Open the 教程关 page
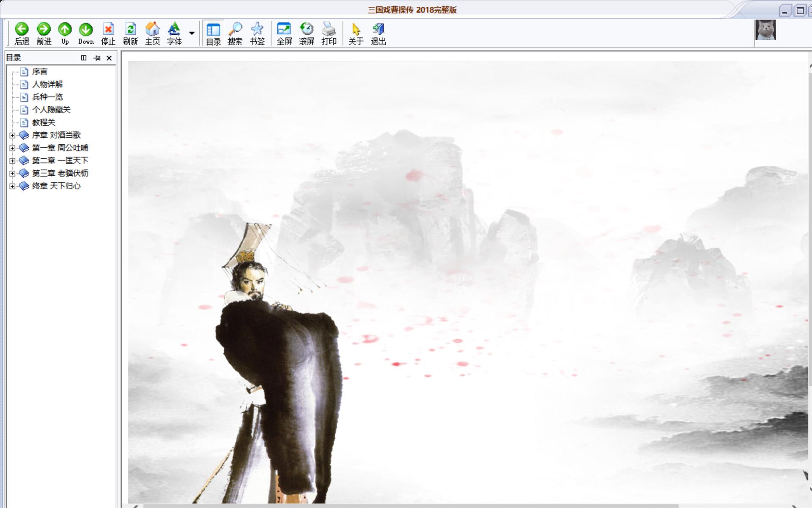The image size is (812, 508). (x=44, y=122)
